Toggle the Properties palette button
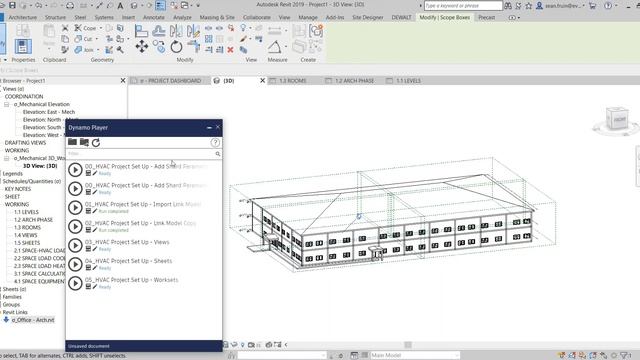This screenshot has height=360, width=640. pos(23,46)
